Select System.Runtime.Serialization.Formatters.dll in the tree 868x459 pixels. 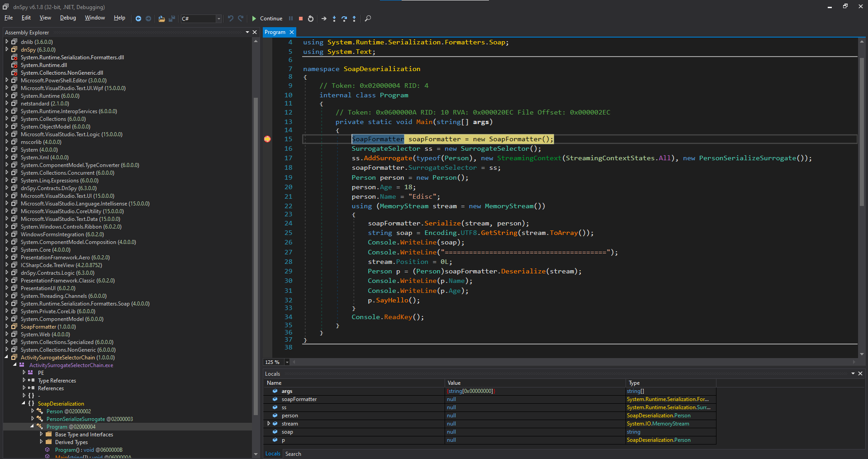pyautogui.click(x=72, y=57)
